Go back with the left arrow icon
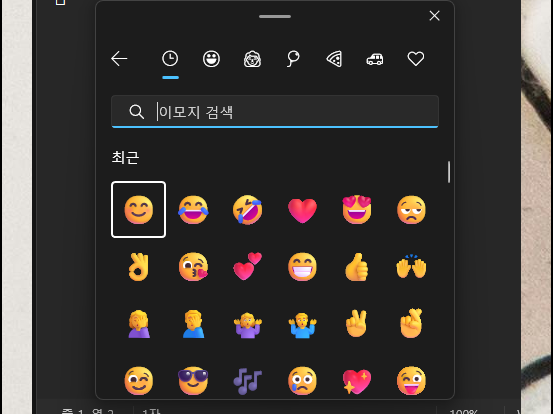This screenshot has height=414, width=553. tap(119, 59)
